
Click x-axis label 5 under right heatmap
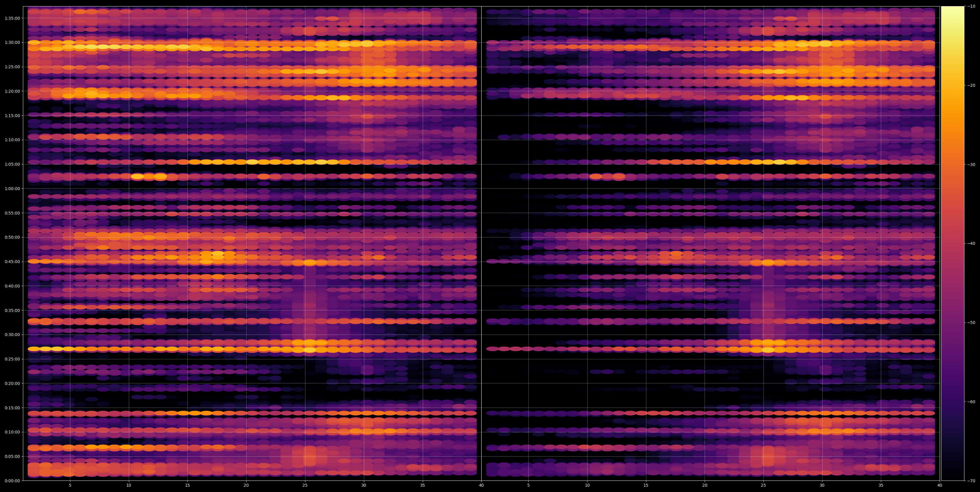528,486
